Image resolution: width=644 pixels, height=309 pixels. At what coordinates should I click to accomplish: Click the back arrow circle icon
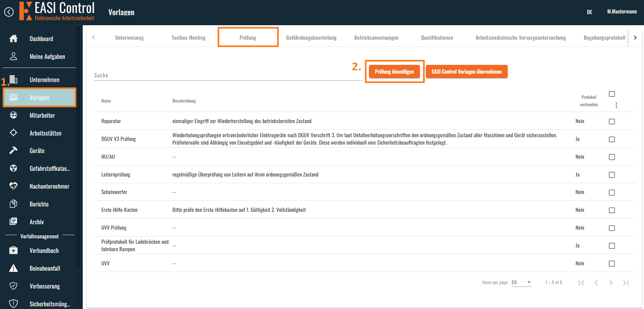tap(9, 12)
